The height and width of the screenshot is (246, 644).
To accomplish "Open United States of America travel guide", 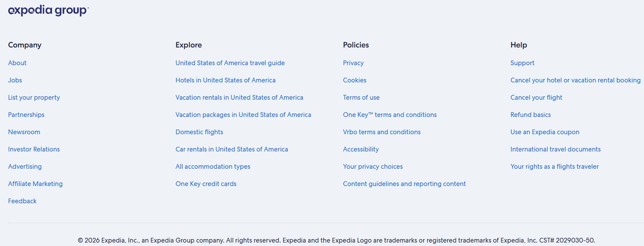I will click(x=230, y=63).
